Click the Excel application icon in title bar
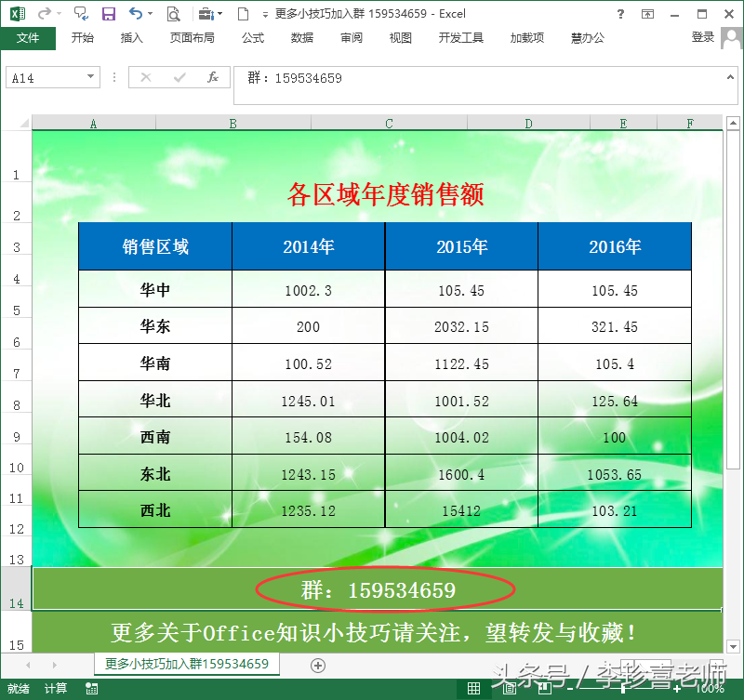 tap(18, 13)
